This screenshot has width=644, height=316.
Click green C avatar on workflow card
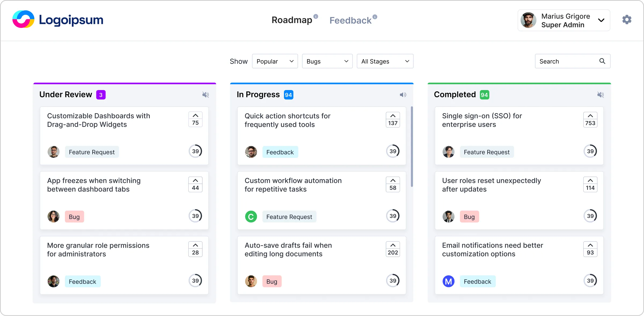[x=251, y=217]
